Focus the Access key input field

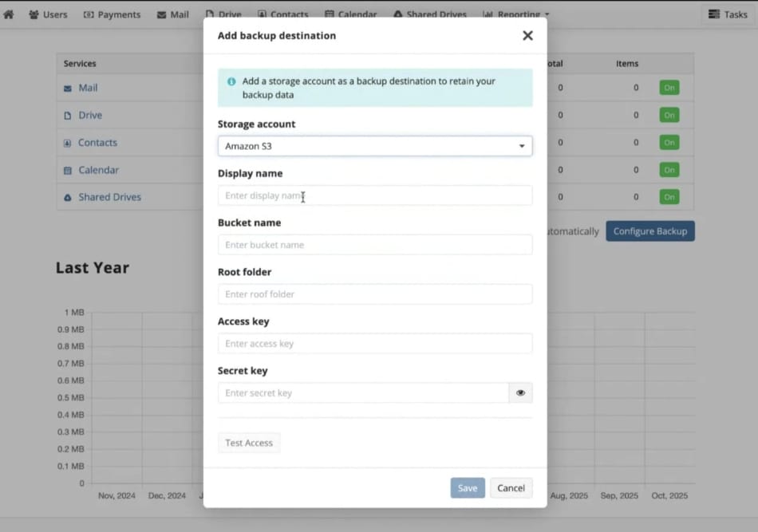pyautogui.click(x=375, y=343)
